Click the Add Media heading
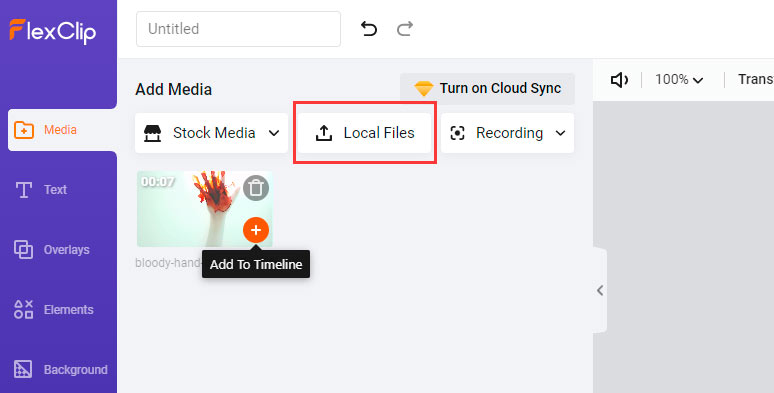Screen dimensions: 774x393 (173, 89)
